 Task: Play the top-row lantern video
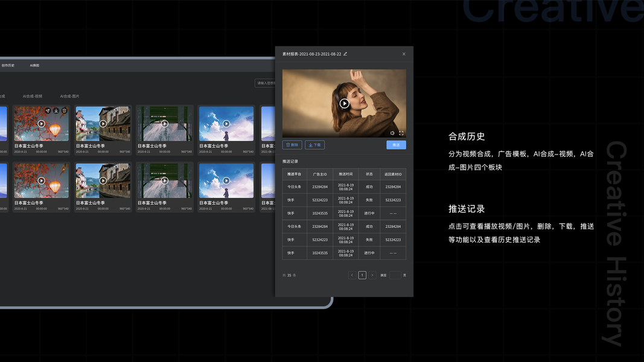click(x=42, y=124)
